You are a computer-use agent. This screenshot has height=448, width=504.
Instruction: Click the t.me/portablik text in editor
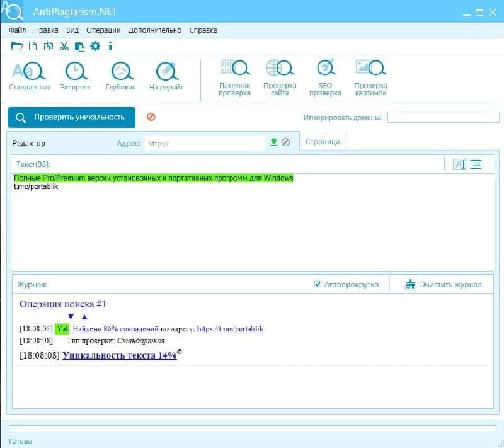coord(36,187)
